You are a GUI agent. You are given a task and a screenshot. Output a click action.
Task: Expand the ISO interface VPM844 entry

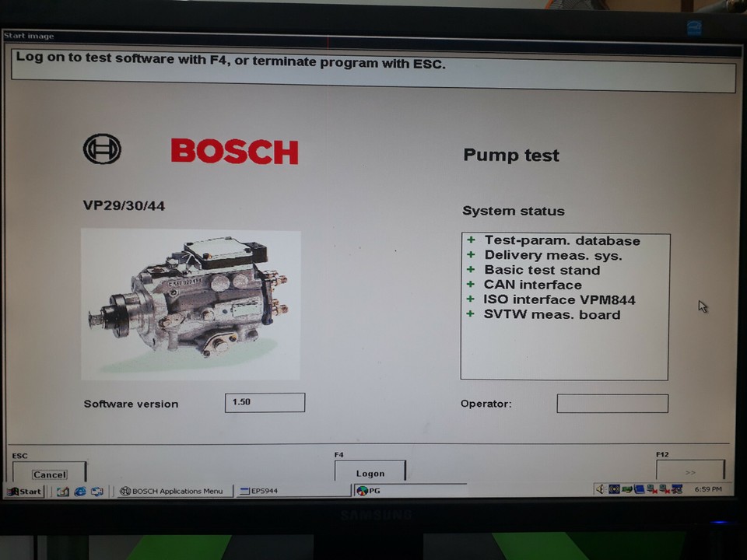[x=470, y=299]
